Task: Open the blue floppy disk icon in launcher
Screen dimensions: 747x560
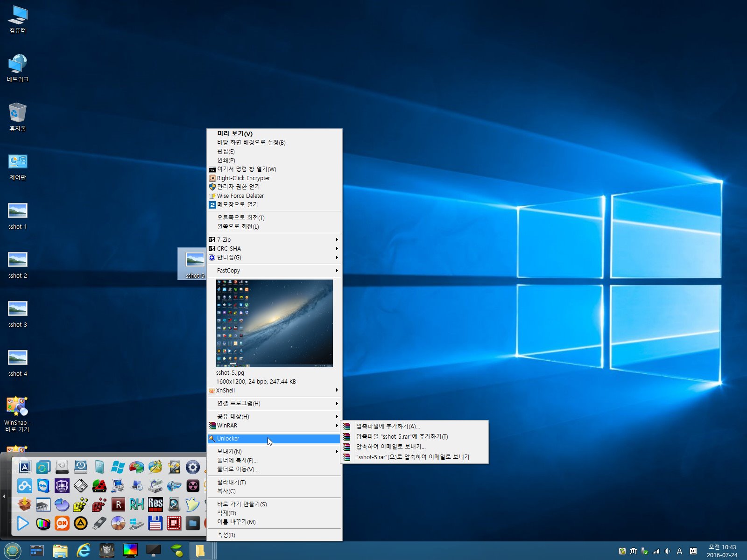Action: pyautogui.click(x=155, y=523)
